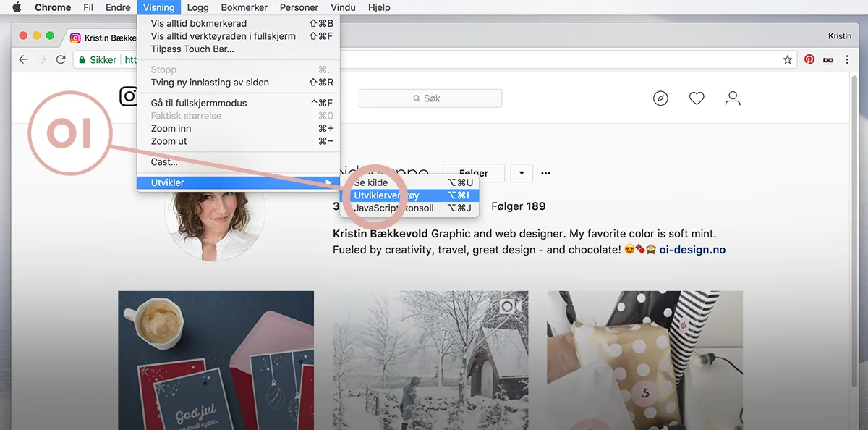This screenshot has width=868, height=430.
Task: Open the Pinterest extension icon
Action: 809,60
